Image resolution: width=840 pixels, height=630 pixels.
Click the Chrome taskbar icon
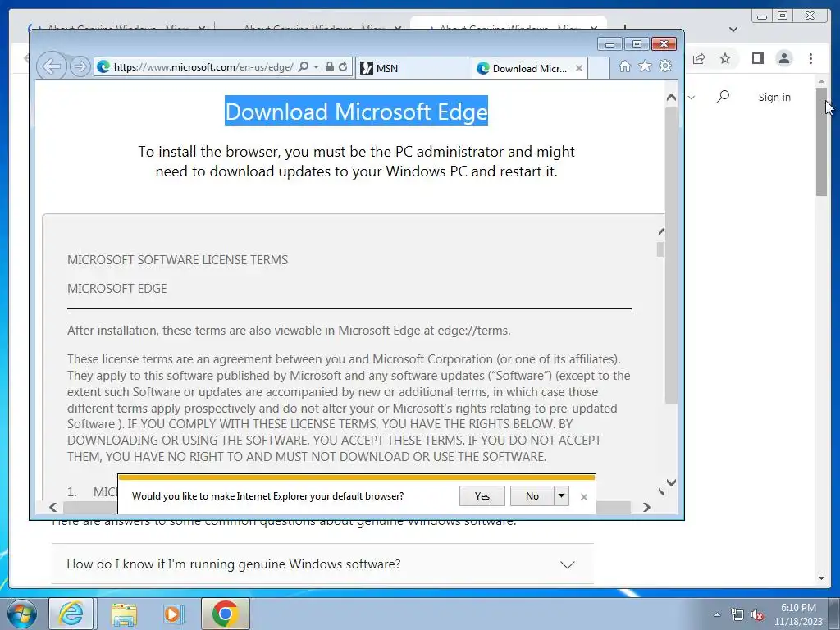point(225,614)
